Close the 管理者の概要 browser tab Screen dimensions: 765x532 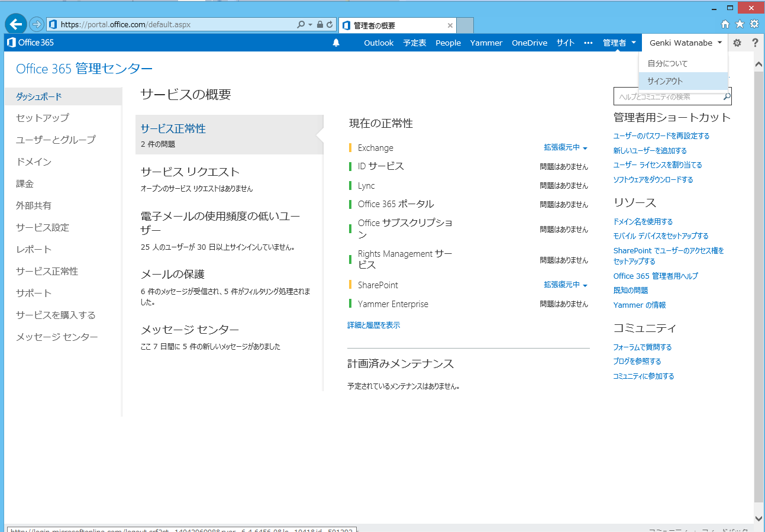[x=450, y=25]
